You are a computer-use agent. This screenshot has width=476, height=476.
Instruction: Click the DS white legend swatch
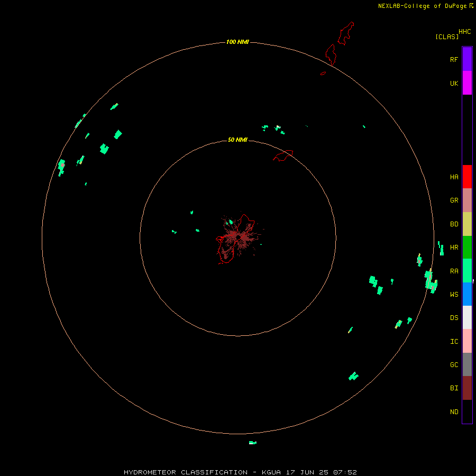[x=467, y=317]
